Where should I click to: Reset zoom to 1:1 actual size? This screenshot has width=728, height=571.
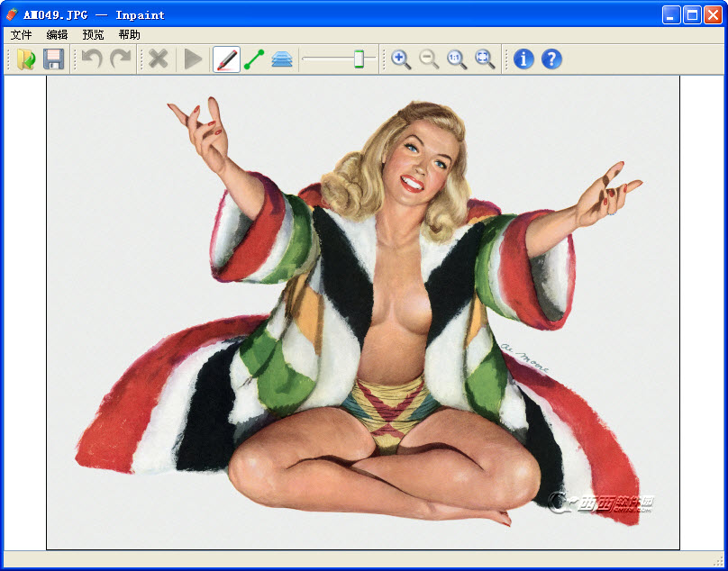457,59
